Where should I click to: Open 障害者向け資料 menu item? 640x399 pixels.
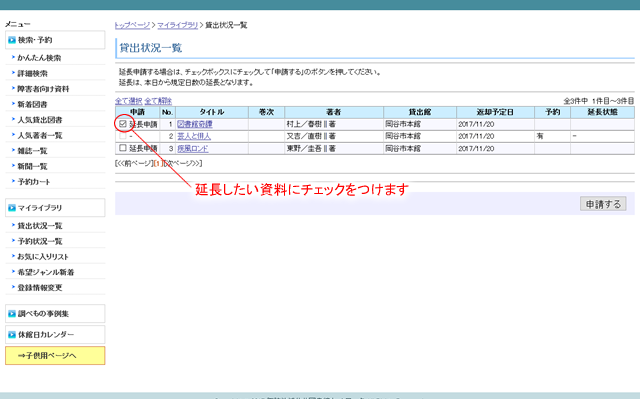43,89
